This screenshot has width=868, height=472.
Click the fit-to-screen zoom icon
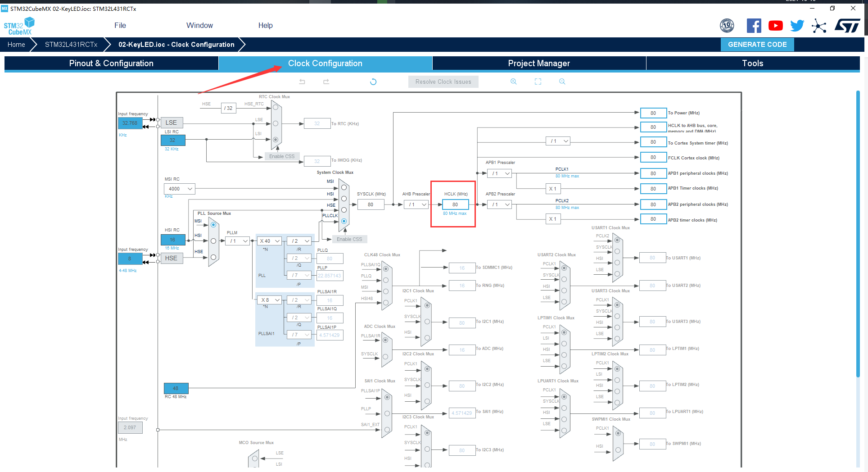click(538, 82)
